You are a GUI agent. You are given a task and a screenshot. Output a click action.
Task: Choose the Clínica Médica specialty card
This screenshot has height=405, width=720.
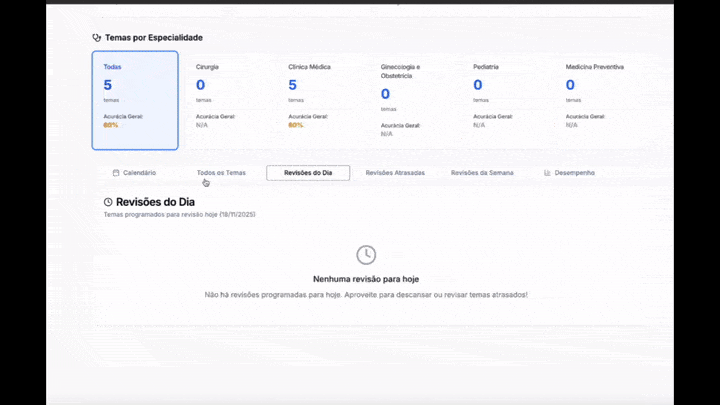click(320, 100)
